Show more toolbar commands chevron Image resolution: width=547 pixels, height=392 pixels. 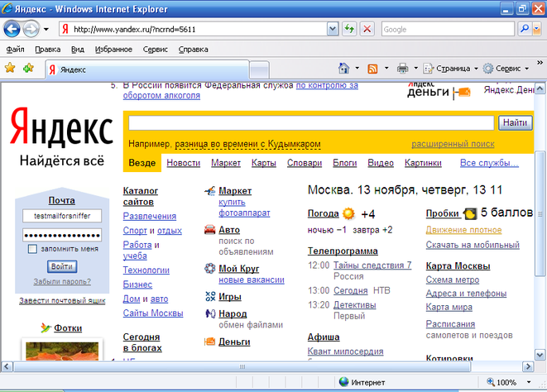[540, 62]
